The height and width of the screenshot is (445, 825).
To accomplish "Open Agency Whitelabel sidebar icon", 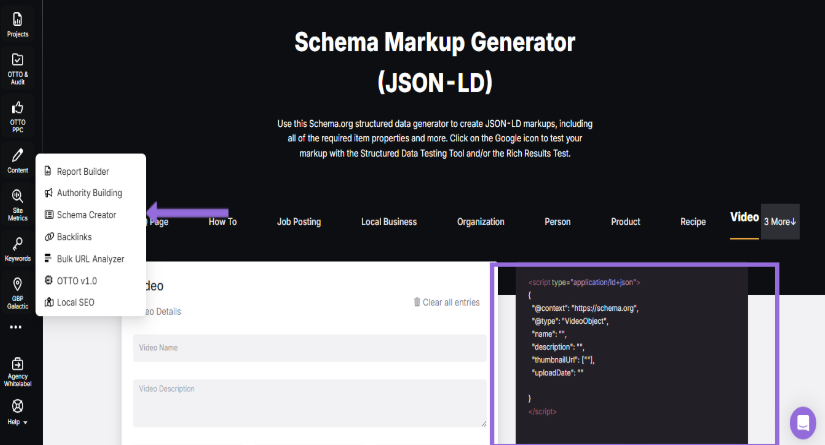I will [x=17, y=368].
